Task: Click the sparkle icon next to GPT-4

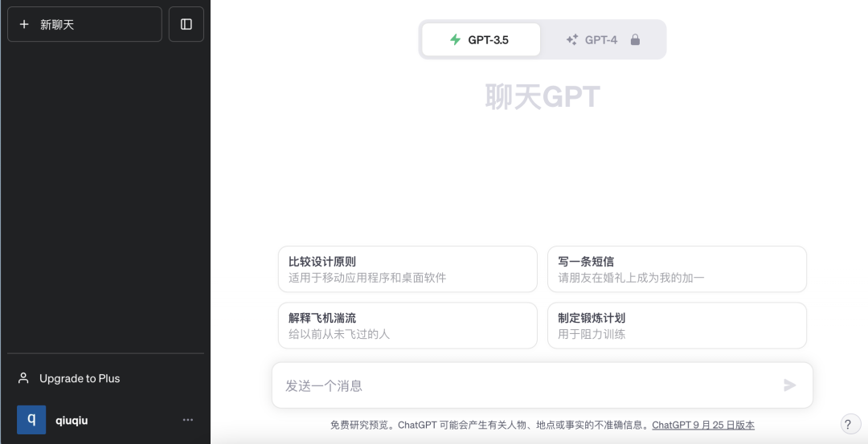Action: click(572, 39)
